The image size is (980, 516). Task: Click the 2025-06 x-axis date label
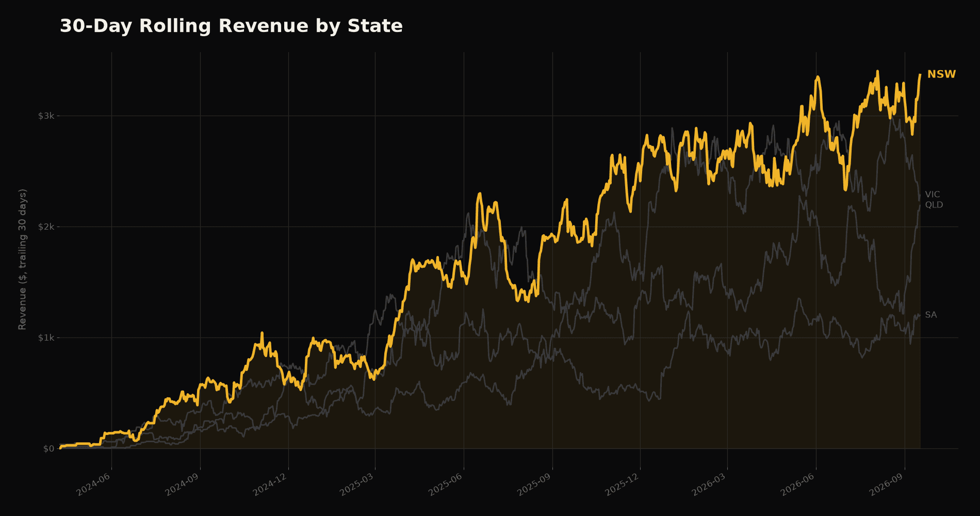446,485
